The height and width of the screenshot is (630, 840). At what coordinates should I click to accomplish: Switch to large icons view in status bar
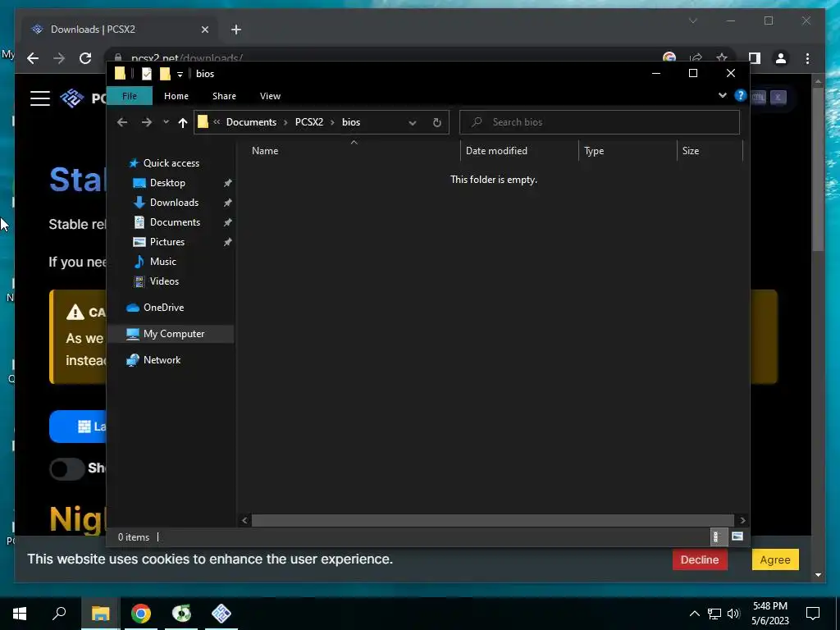[x=737, y=536]
